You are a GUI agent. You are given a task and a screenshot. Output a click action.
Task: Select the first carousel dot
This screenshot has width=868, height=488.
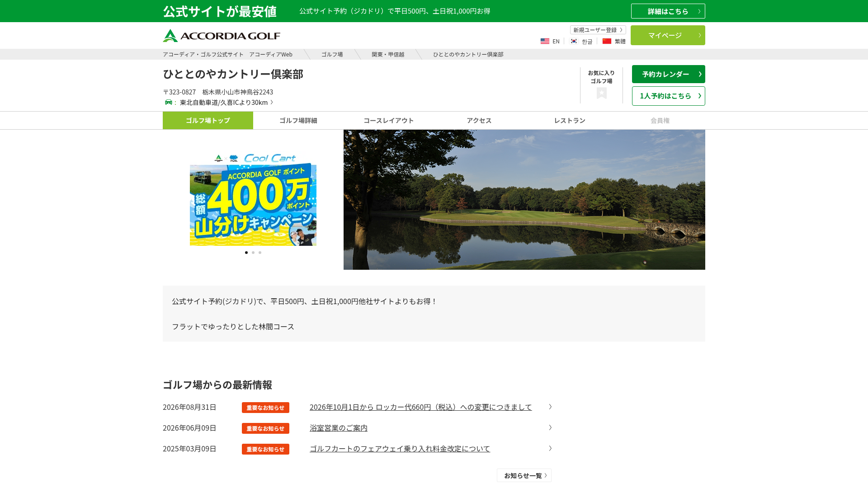coord(246,253)
